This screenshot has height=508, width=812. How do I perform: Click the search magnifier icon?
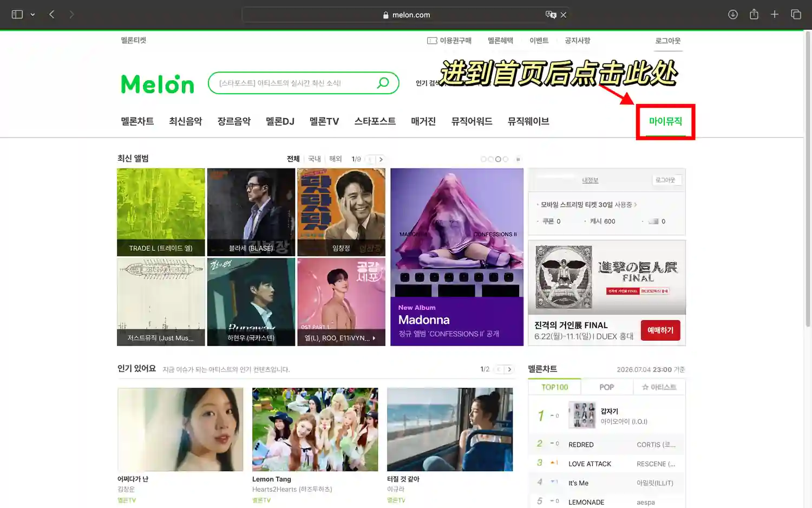pyautogui.click(x=383, y=83)
